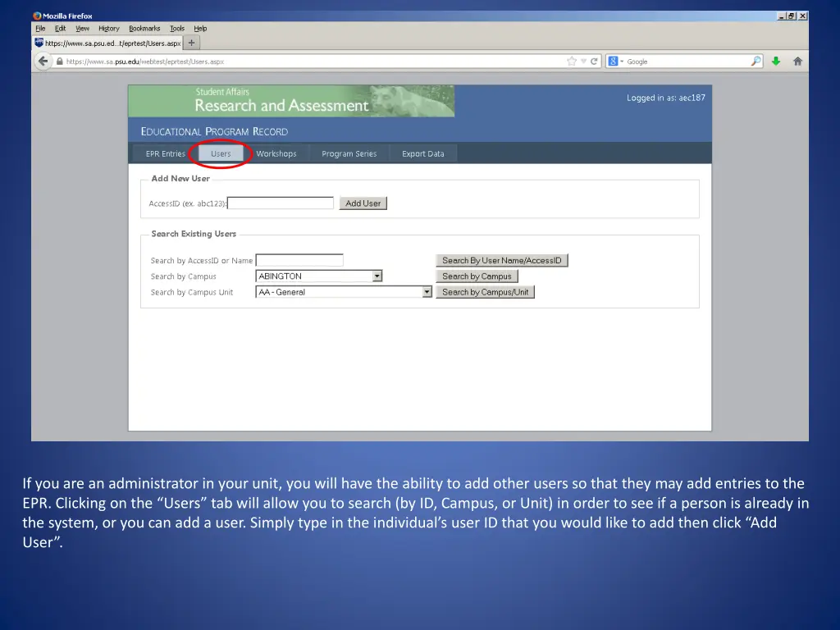Click the AccessID input field

tap(281, 203)
